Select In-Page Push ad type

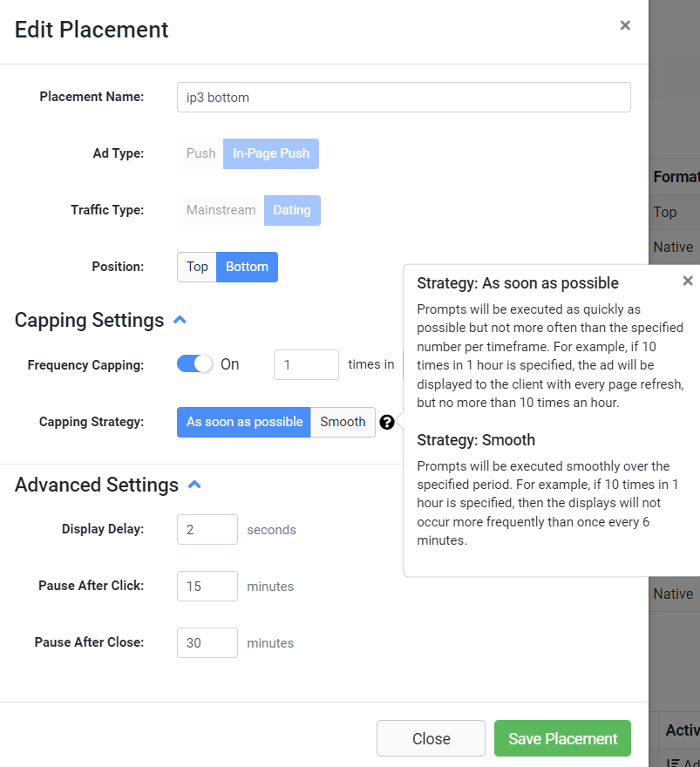(270, 153)
